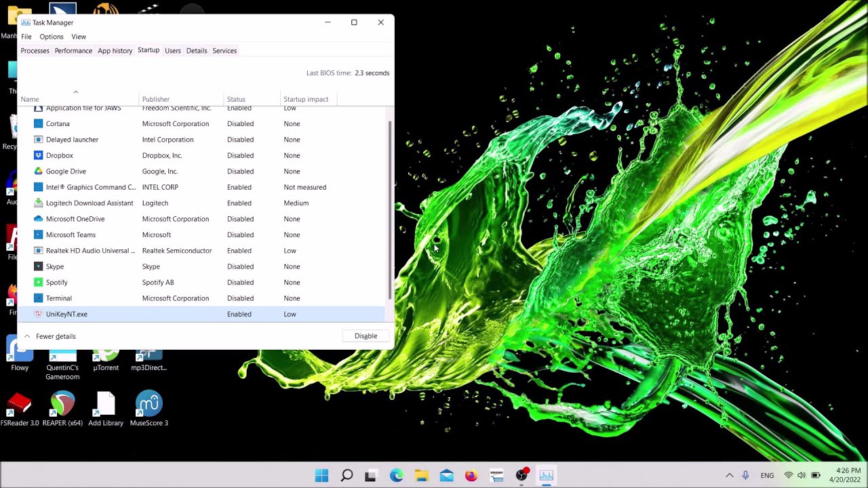This screenshot has height=488, width=868.
Task: Sort by the Name column header
Action: [79, 99]
